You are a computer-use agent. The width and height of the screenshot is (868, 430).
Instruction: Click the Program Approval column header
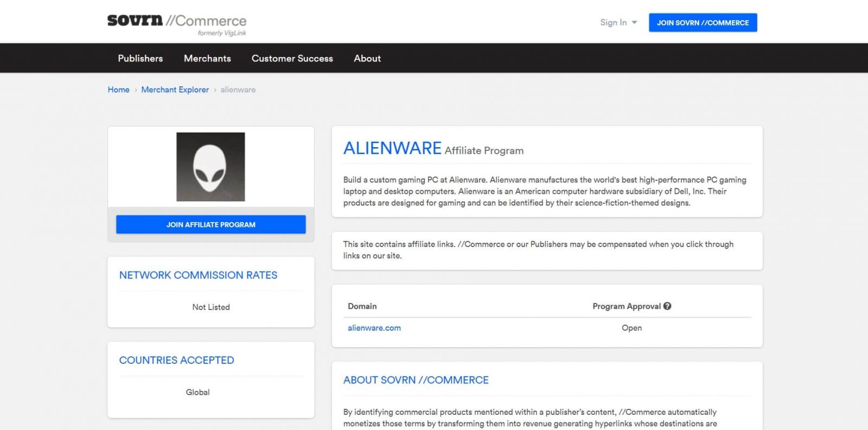tap(627, 306)
